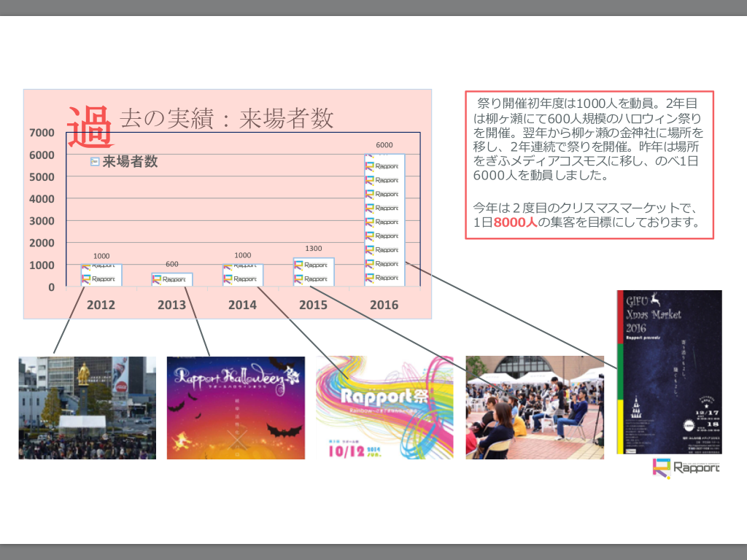Click the 2012 axis label

[x=101, y=305]
